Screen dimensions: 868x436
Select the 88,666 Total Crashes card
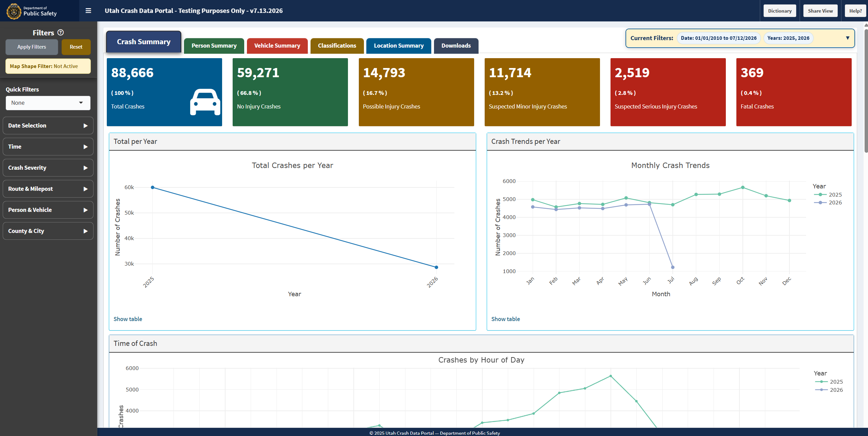click(164, 92)
